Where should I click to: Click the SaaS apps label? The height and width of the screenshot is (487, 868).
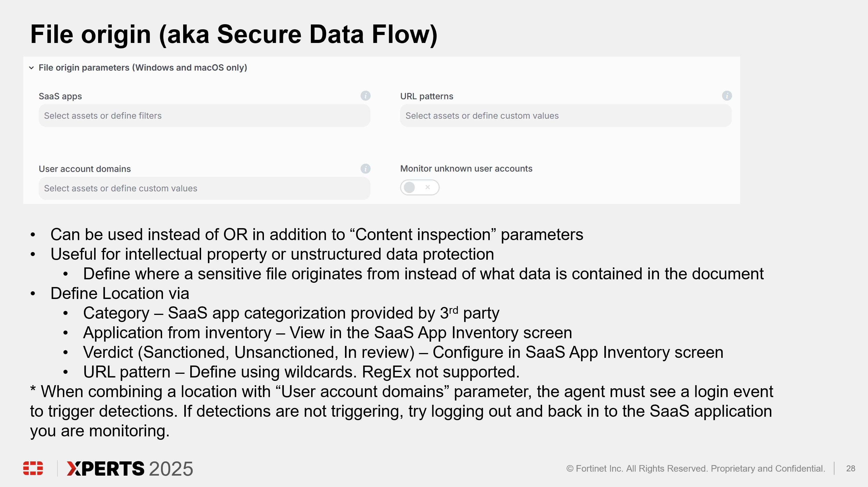(60, 96)
